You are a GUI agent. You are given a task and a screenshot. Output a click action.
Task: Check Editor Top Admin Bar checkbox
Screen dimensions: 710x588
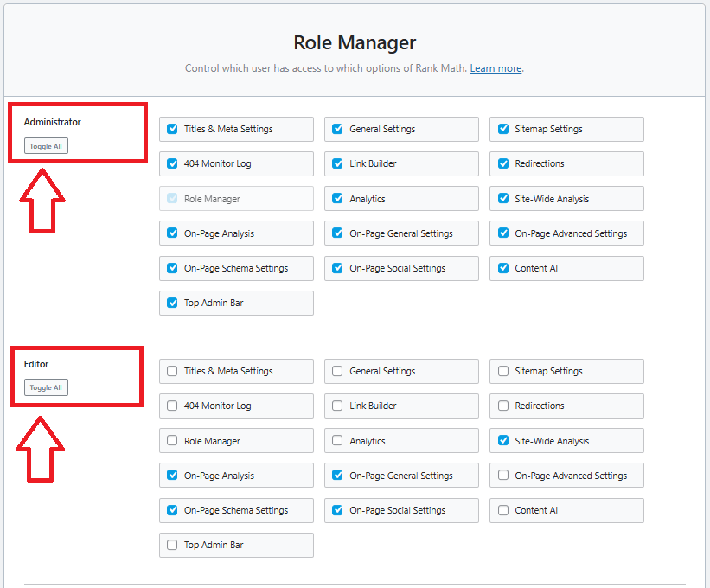click(172, 545)
